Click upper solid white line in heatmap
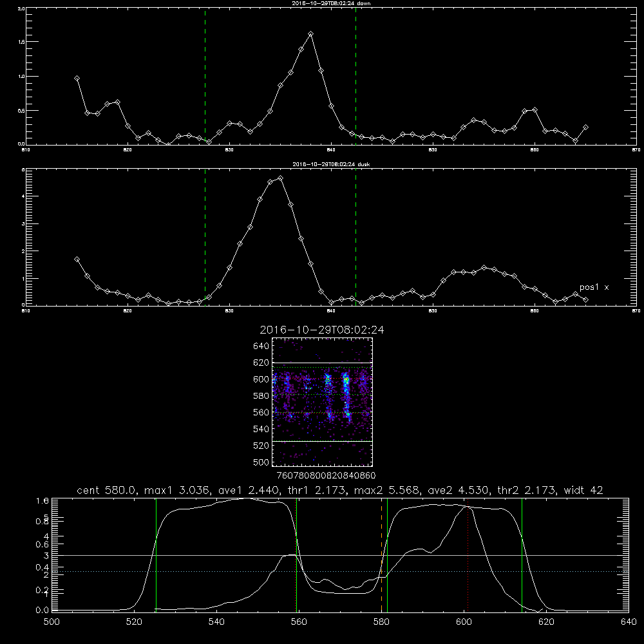The width and height of the screenshot is (644, 644). click(x=323, y=363)
